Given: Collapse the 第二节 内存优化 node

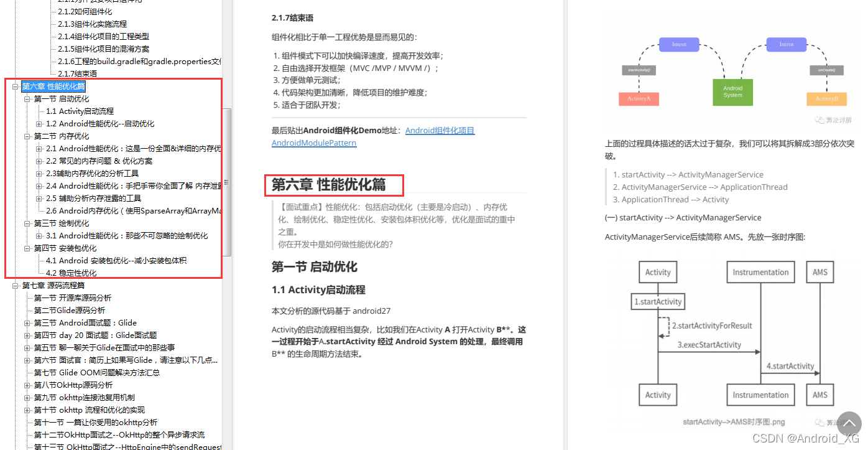Looking at the screenshot, I should click(27, 136).
